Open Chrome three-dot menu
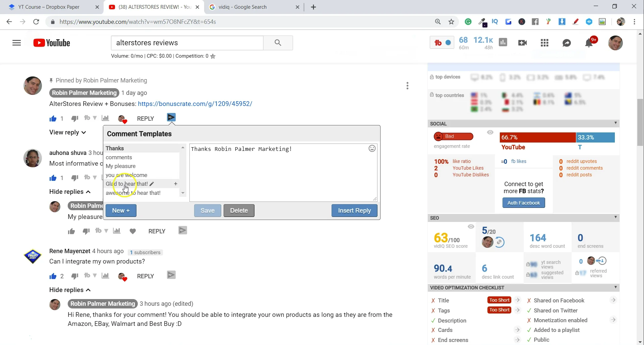This screenshot has width=644, height=345. pos(634,22)
